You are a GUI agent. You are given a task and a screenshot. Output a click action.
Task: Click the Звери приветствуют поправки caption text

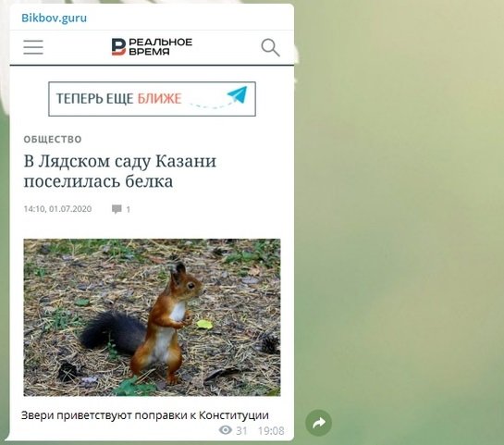(x=144, y=415)
